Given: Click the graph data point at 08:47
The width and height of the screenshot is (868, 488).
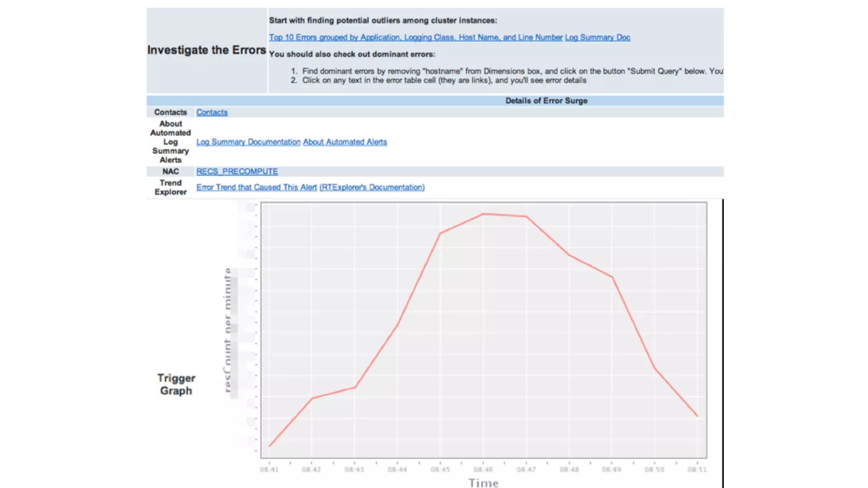Looking at the screenshot, I should coord(526,216).
